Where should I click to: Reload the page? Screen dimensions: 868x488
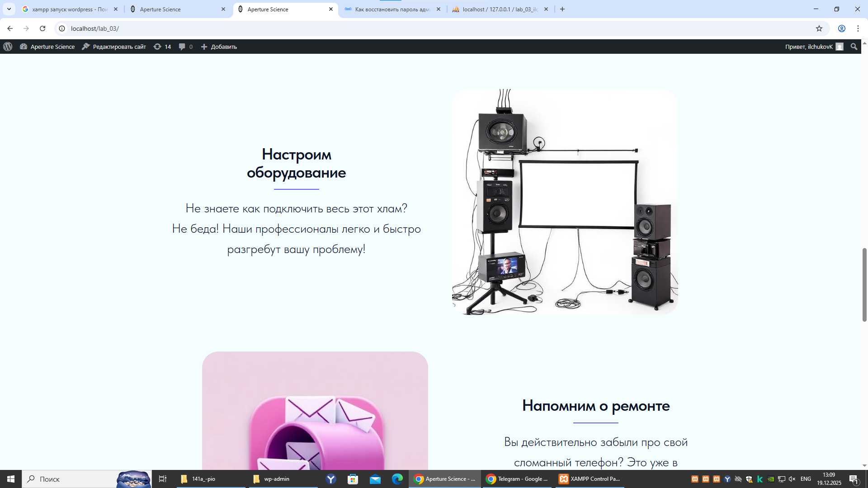point(42,28)
